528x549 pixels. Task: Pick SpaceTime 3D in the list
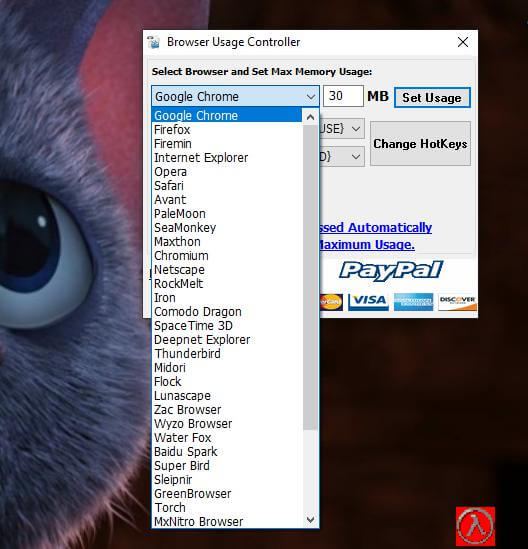[x=227, y=326]
